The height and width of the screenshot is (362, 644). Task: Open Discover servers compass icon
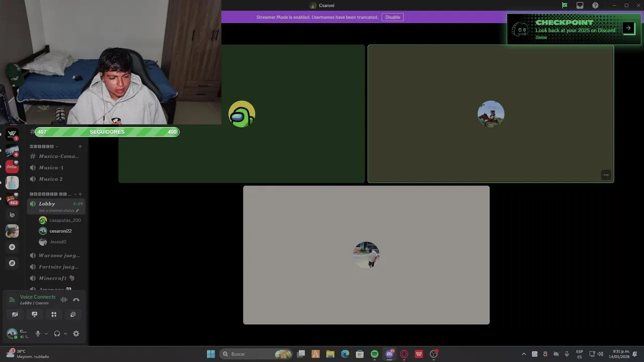tap(12, 263)
